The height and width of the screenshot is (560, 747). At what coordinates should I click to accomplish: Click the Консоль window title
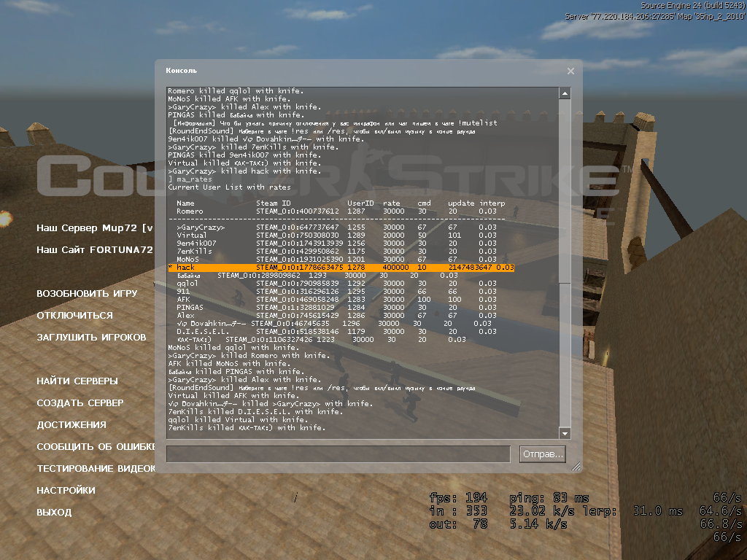[x=181, y=71]
